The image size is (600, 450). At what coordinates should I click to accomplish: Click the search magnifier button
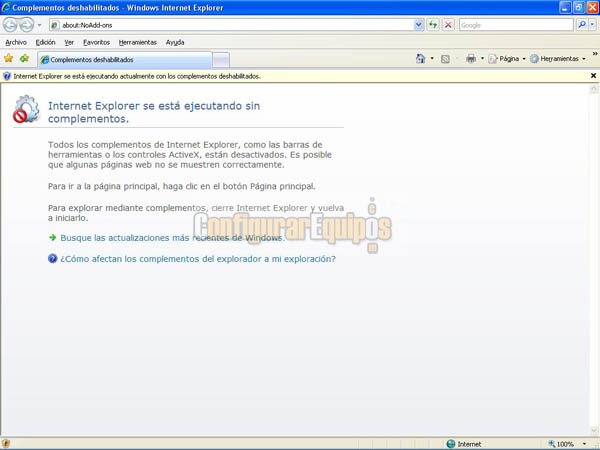tap(582, 25)
